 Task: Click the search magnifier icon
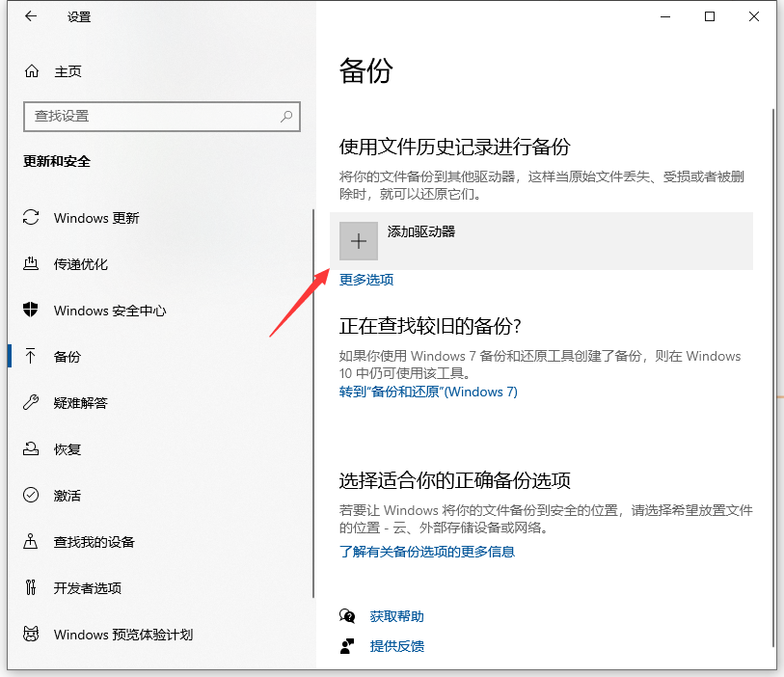pyautogui.click(x=286, y=116)
